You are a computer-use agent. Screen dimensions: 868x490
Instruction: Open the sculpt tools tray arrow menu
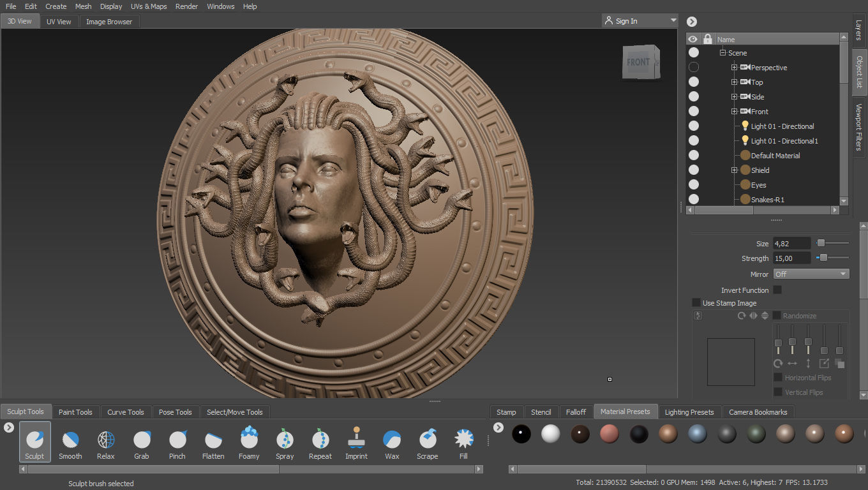coord(9,427)
